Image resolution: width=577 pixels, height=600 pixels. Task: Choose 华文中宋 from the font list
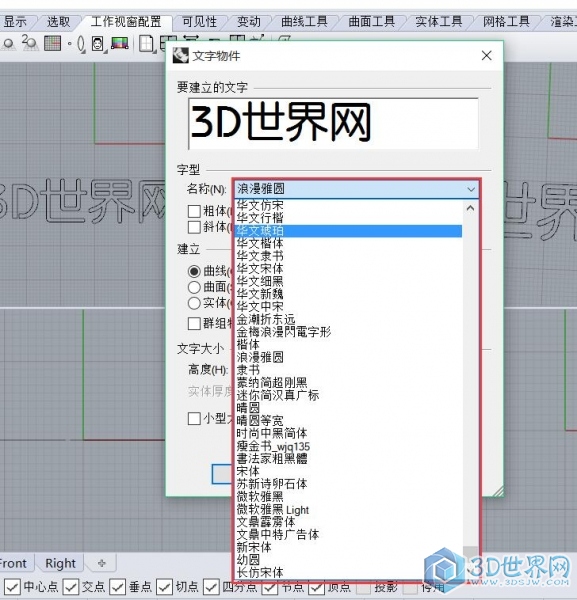click(349, 307)
